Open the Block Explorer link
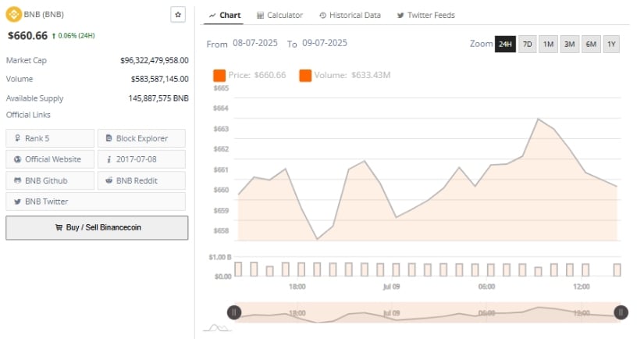Viewport: 644px width, 339px height. 142,138
